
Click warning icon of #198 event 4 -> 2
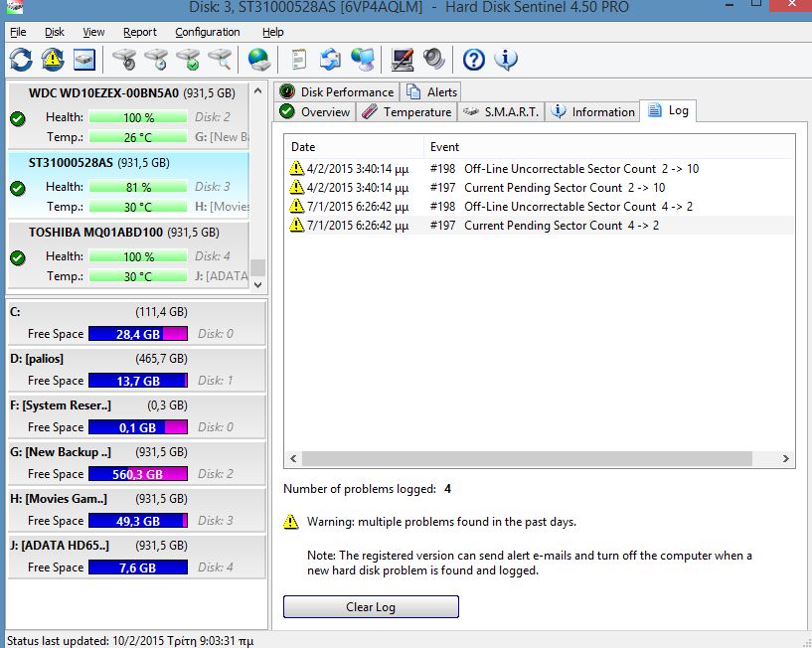coord(296,206)
